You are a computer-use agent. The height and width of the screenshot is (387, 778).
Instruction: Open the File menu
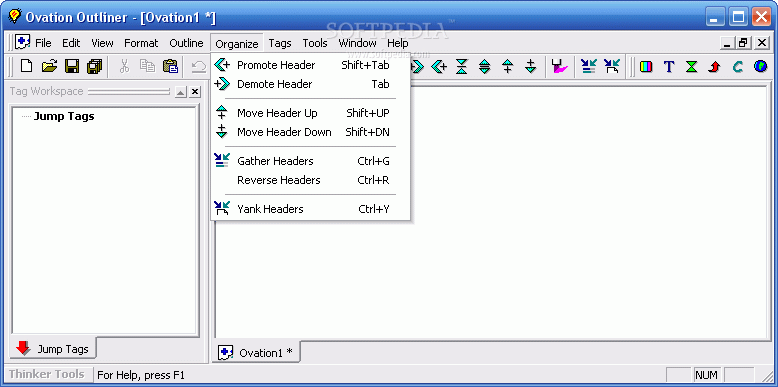pyautogui.click(x=43, y=43)
